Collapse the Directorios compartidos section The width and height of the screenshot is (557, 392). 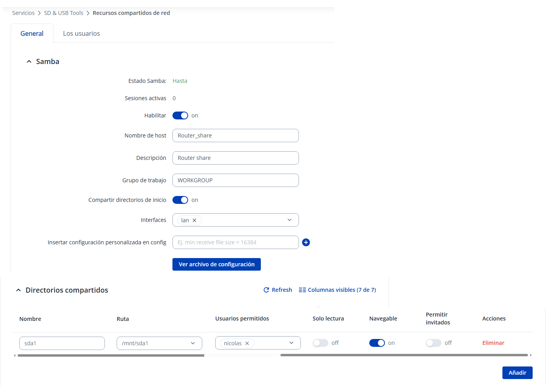[x=18, y=290]
